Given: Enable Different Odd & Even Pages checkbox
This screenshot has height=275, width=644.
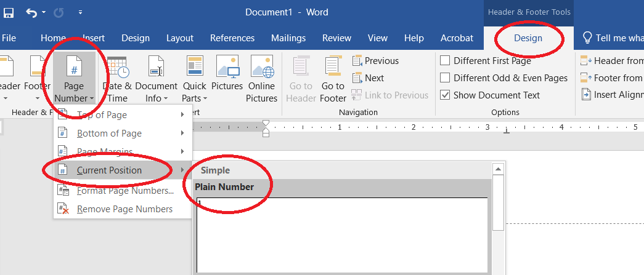Looking at the screenshot, I should 445,78.
